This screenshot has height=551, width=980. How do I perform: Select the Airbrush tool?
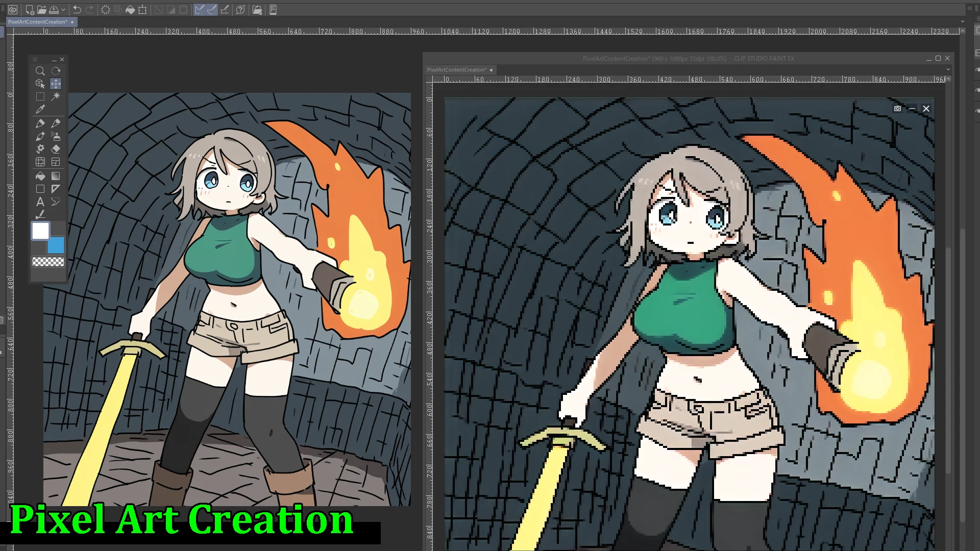tap(56, 136)
